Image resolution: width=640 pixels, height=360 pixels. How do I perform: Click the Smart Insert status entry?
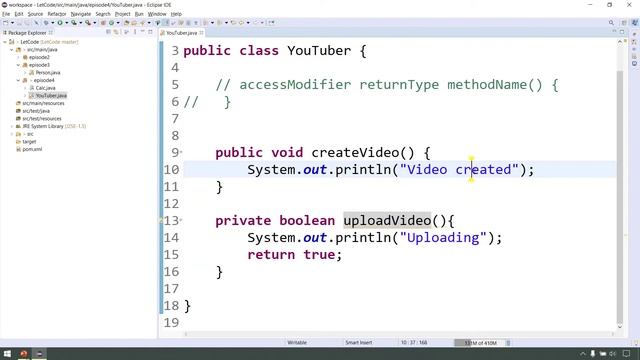[358, 343]
